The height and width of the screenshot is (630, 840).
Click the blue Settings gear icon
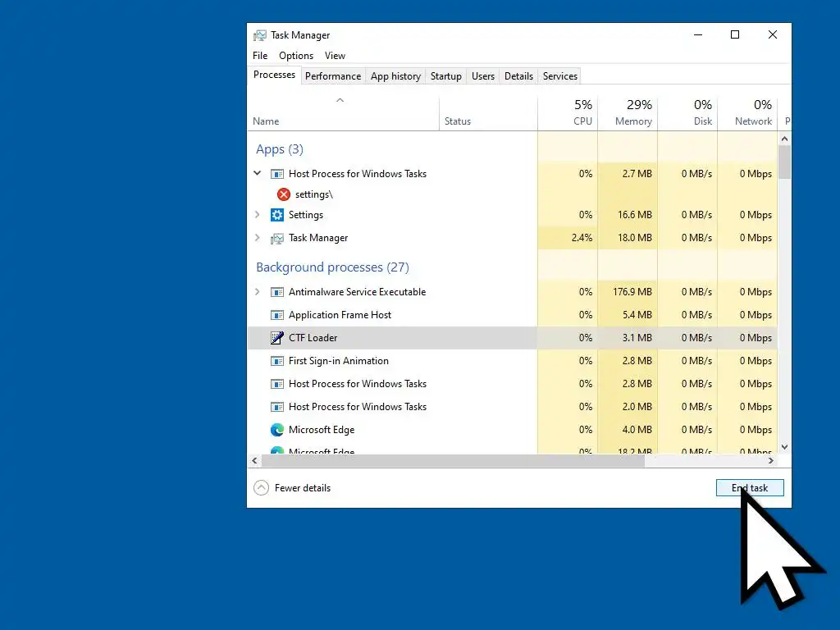(277, 215)
